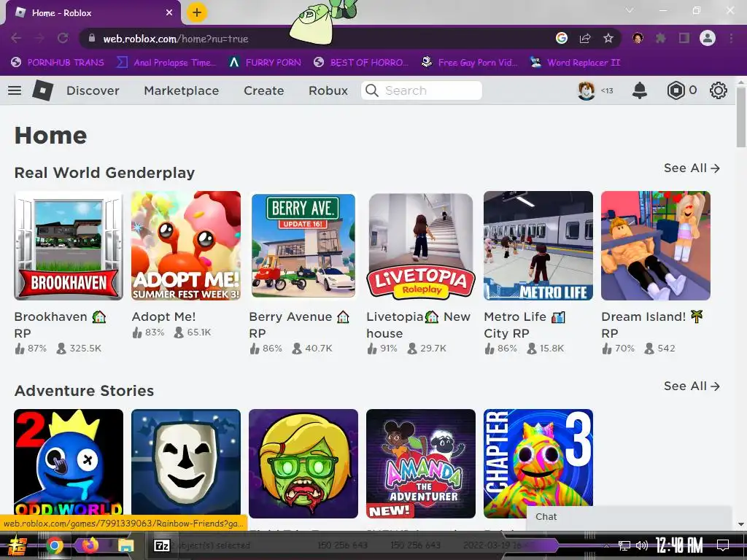Click the volume icon in system tray
This screenshot has width=747, height=560.
tap(642, 545)
